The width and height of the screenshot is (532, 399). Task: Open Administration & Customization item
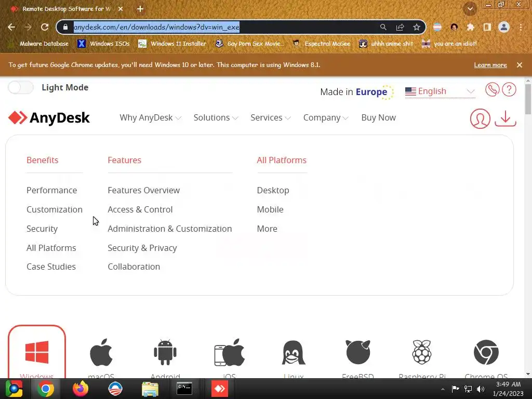(x=170, y=229)
